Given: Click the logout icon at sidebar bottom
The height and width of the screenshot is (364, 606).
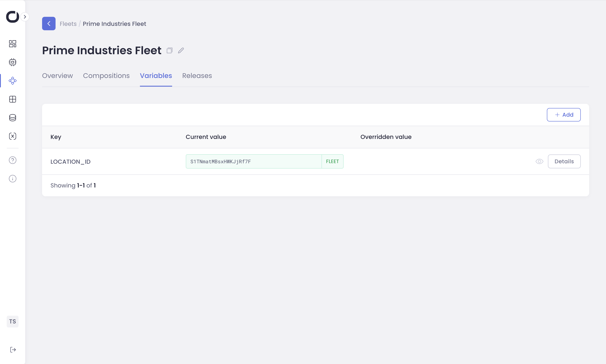Looking at the screenshot, I should click(13, 349).
